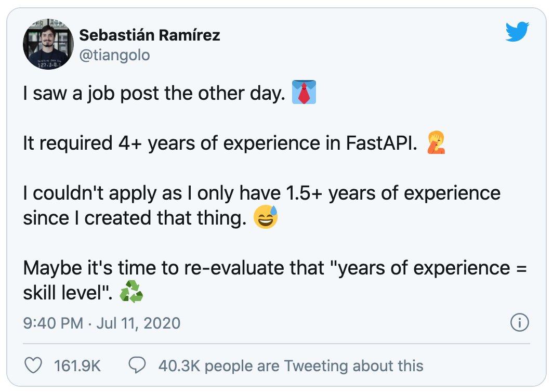Open the tweet info circle icon

click(520, 323)
